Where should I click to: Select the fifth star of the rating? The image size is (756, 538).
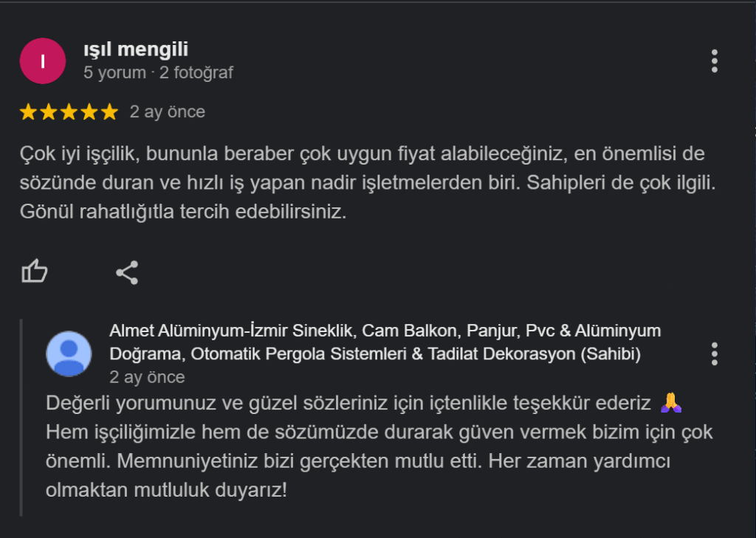(x=109, y=111)
